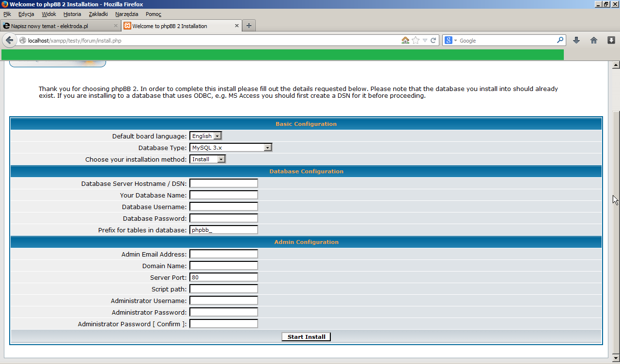Open the Widok menu
This screenshot has height=364, width=620.
pyautogui.click(x=49, y=14)
